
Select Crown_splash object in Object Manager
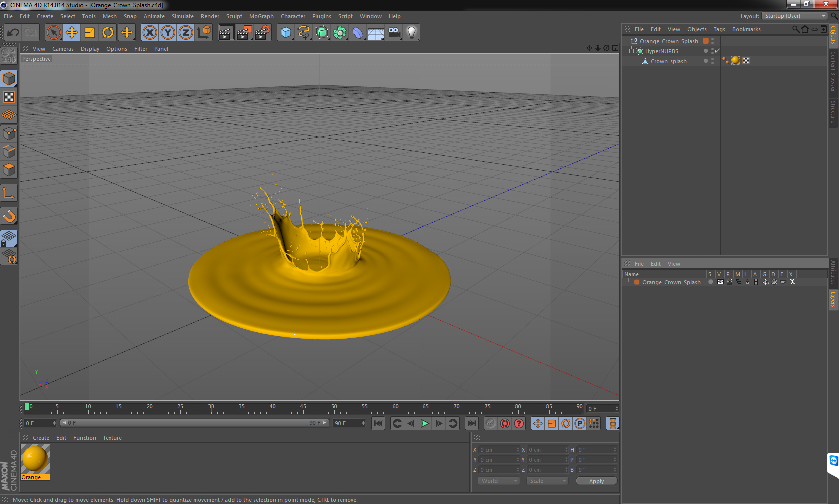[x=668, y=61]
